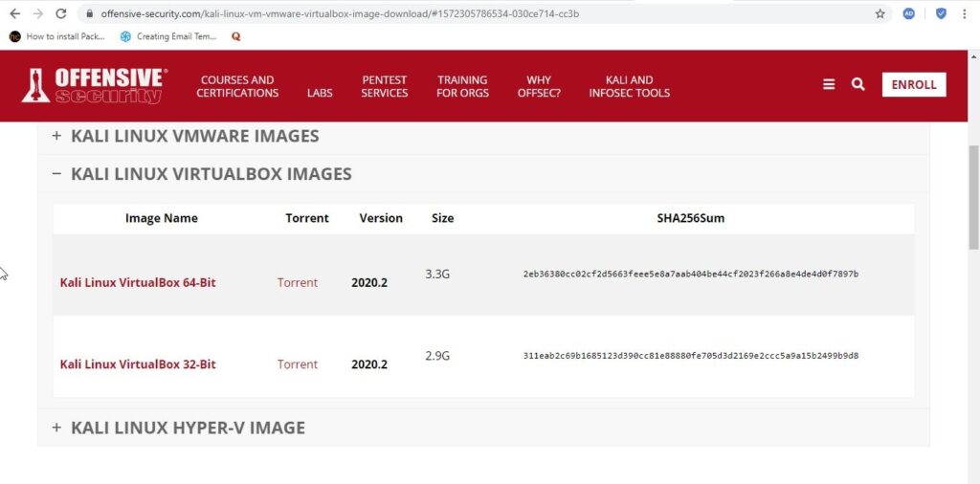980x484 pixels.
Task: Open the hamburger menu icon in header
Action: (829, 84)
